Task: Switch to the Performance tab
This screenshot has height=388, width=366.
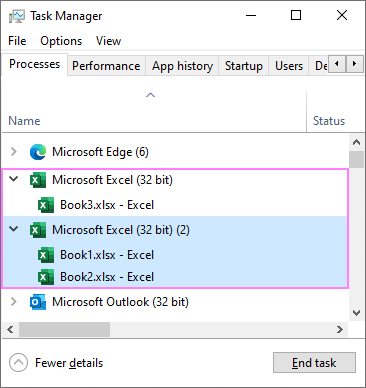Action: [x=106, y=66]
